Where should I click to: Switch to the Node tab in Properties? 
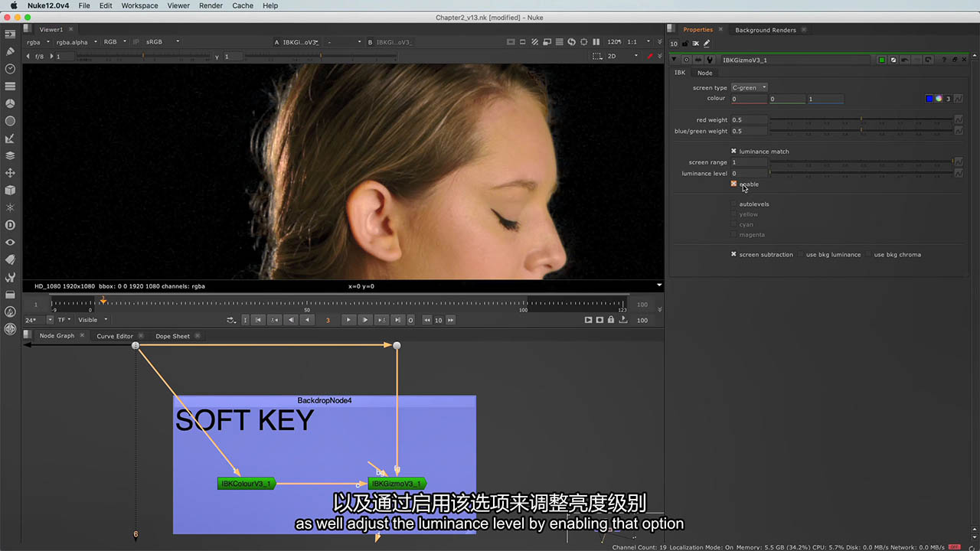point(704,73)
